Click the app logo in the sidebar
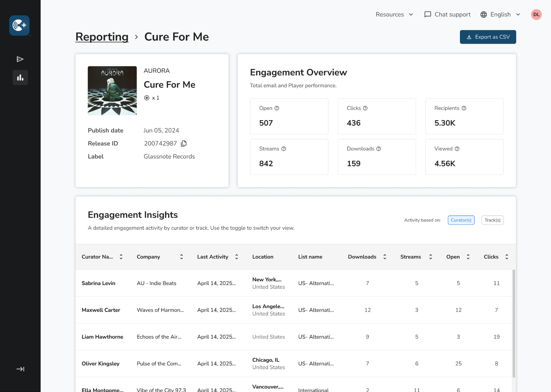551x392 pixels. (x=20, y=26)
